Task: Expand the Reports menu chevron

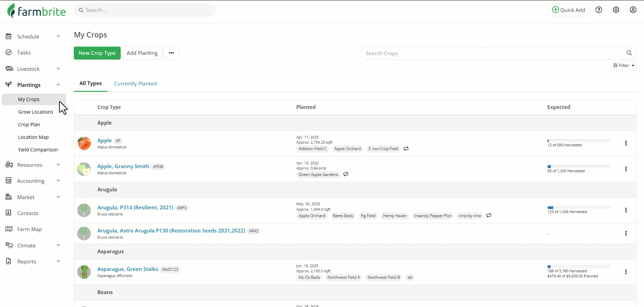Action: [58, 261]
